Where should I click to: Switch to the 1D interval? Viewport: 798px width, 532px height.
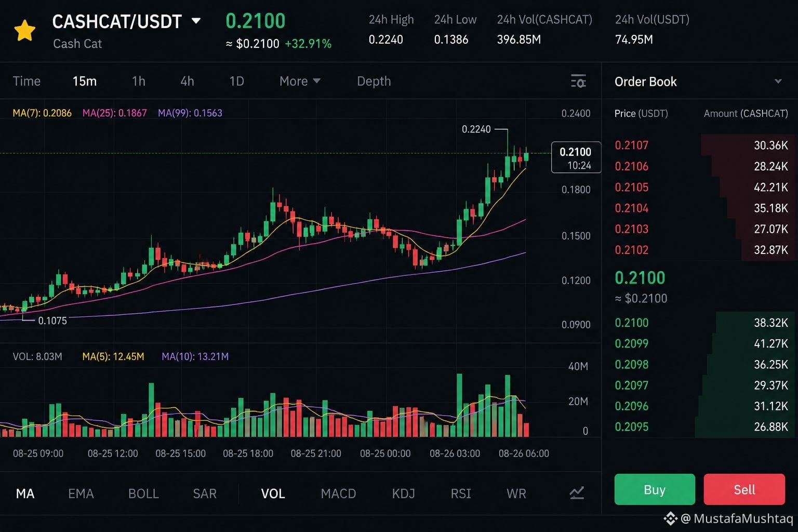point(236,81)
